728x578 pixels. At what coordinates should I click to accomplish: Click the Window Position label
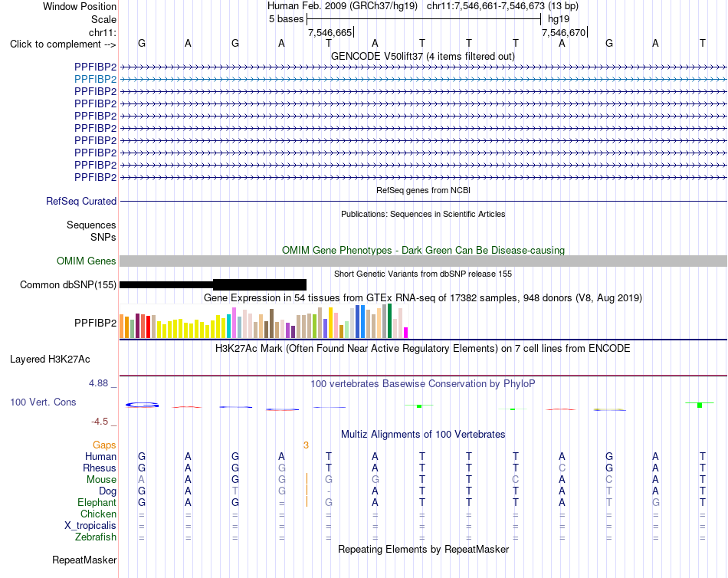pos(80,6)
